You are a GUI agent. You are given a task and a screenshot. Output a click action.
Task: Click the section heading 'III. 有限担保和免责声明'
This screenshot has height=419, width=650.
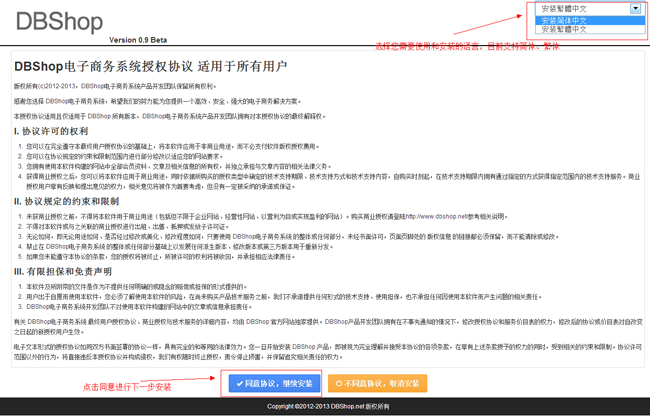pyautogui.click(x=63, y=271)
